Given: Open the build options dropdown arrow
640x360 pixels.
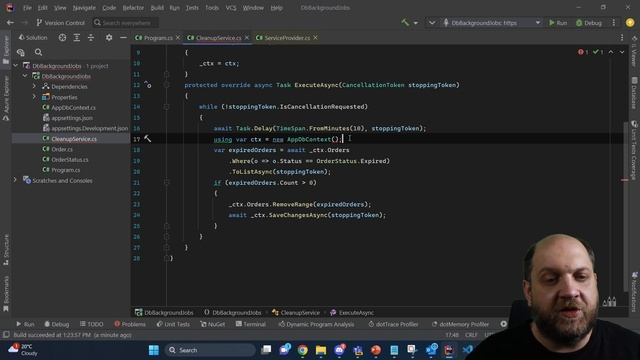Looking at the screenshot, I should (416, 23).
